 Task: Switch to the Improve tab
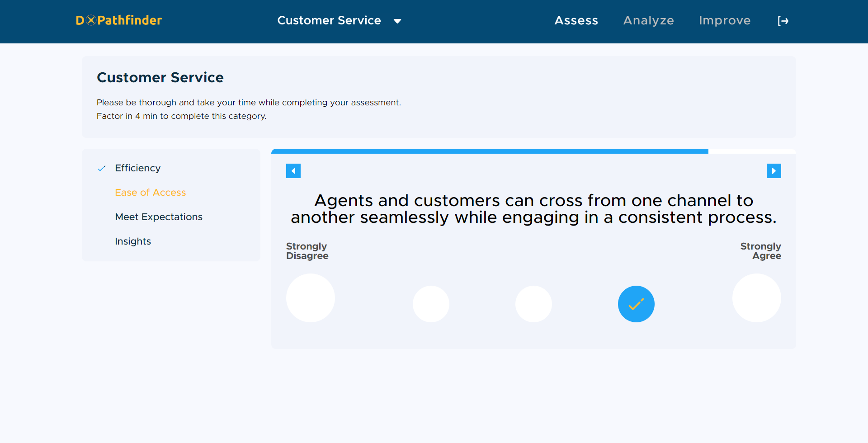(724, 20)
